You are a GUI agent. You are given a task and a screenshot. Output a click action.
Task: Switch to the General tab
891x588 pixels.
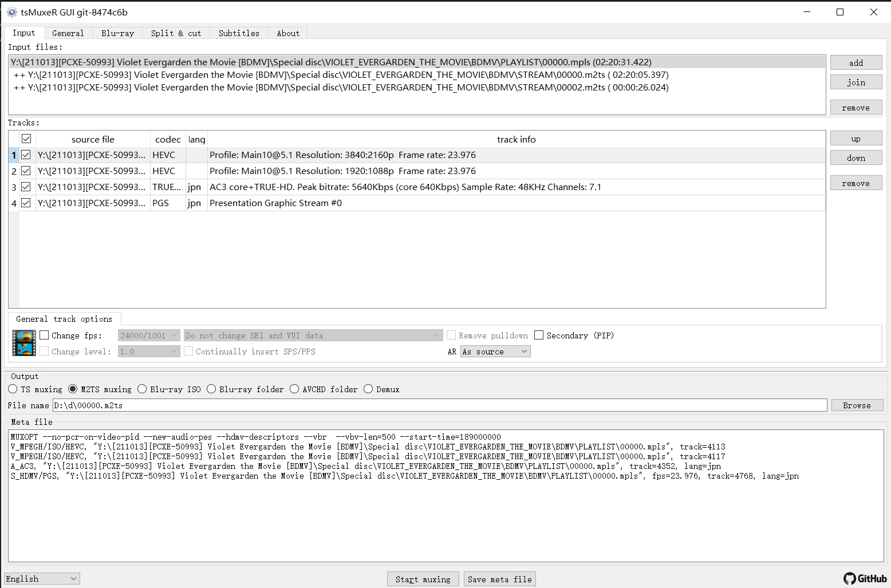68,33
